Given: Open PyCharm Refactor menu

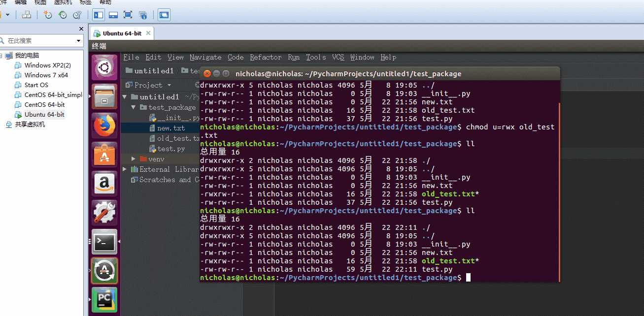Looking at the screenshot, I should pos(266,57).
